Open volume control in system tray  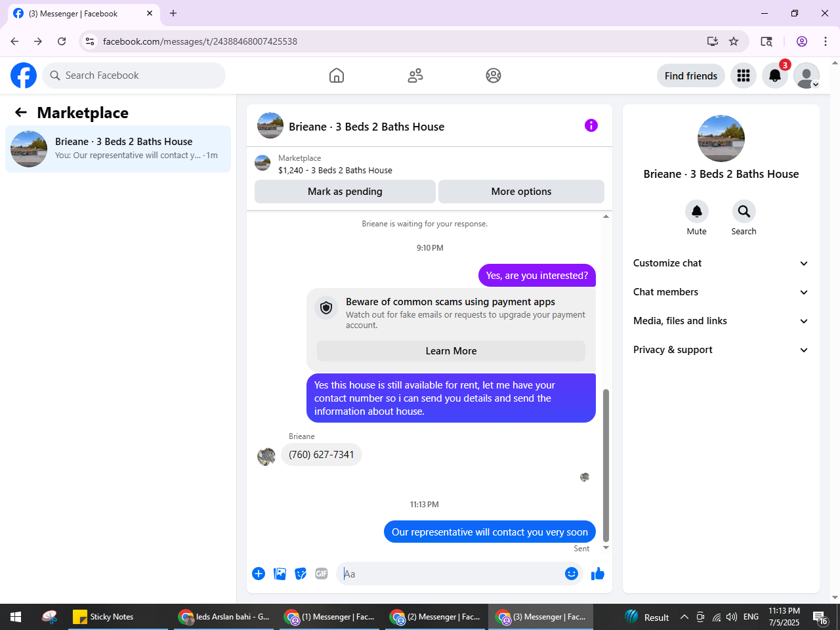[x=732, y=617]
